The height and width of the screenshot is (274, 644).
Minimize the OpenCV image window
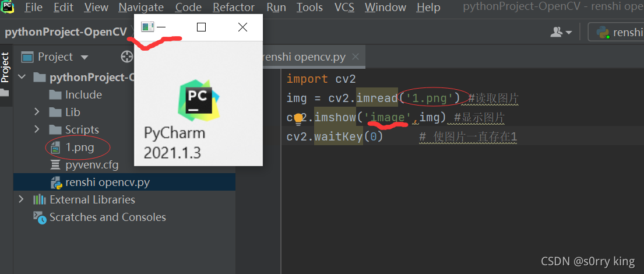161,27
